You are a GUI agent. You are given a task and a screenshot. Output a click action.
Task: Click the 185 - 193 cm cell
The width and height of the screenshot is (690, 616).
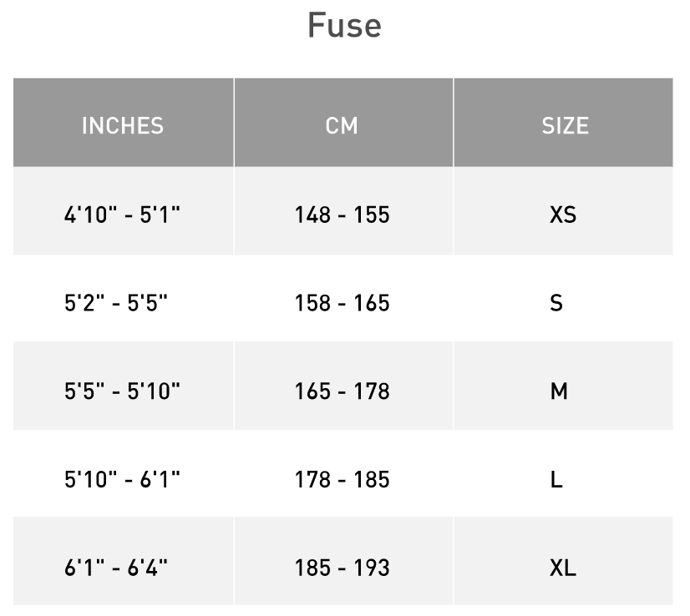342,568
